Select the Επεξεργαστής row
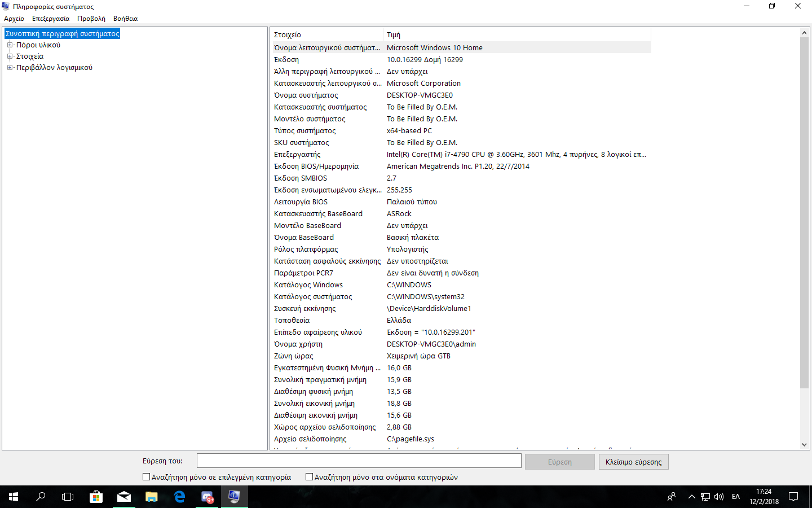Screen dimensions: 812x508 [461, 155]
